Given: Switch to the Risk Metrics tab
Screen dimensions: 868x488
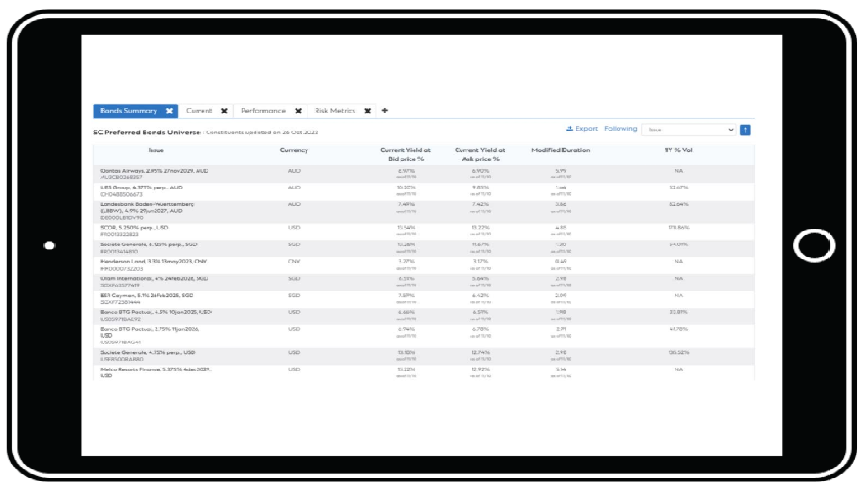Looking at the screenshot, I should pyautogui.click(x=335, y=111).
